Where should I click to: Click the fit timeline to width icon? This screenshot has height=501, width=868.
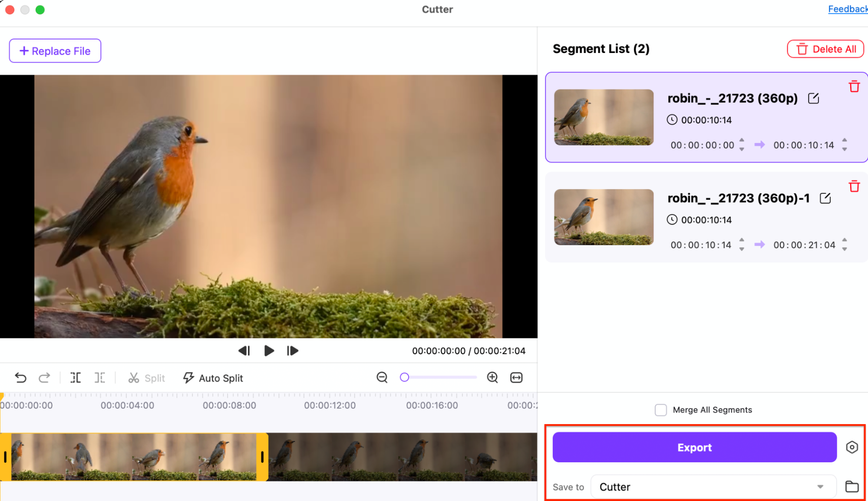516,378
